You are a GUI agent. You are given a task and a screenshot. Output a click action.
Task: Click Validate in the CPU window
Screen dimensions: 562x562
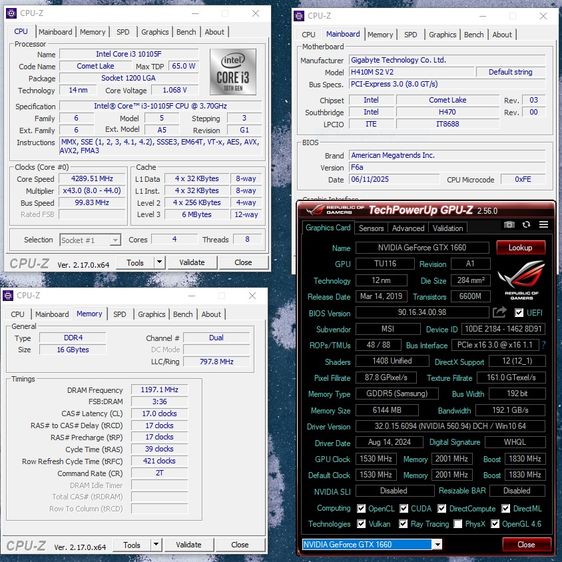192,262
